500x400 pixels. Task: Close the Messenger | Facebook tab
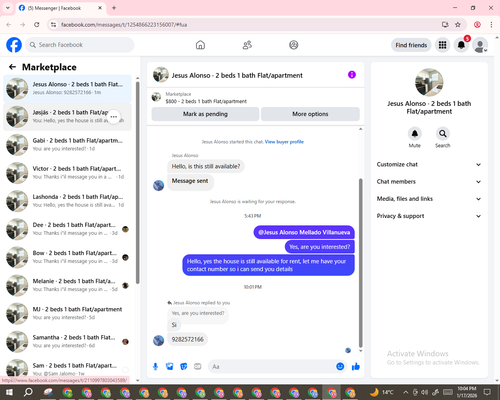(x=100, y=8)
